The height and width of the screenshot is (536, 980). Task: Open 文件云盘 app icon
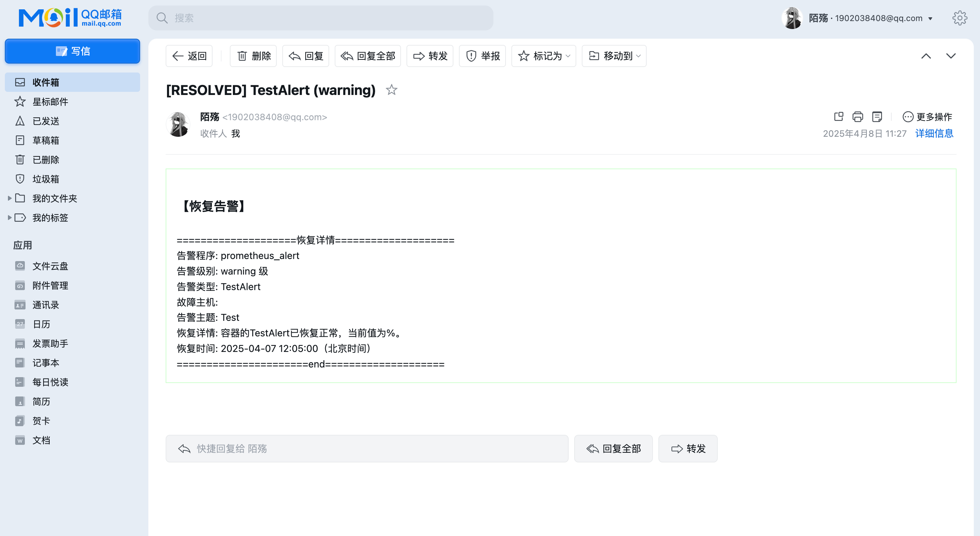point(20,266)
